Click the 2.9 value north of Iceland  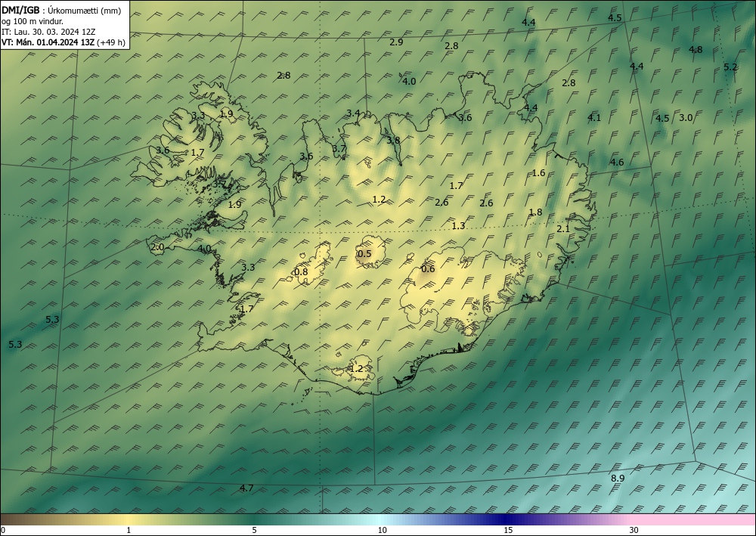pyautogui.click(x=396, y=42)
